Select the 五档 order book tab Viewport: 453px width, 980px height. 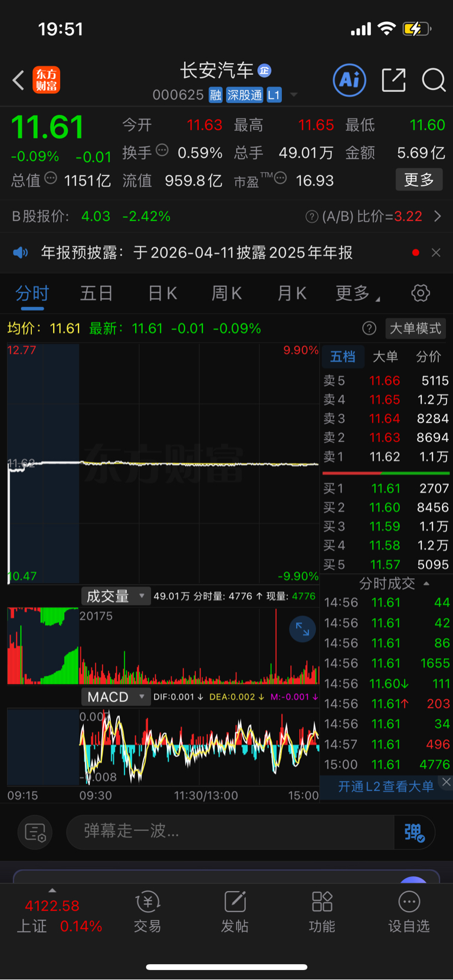[343, 357]
